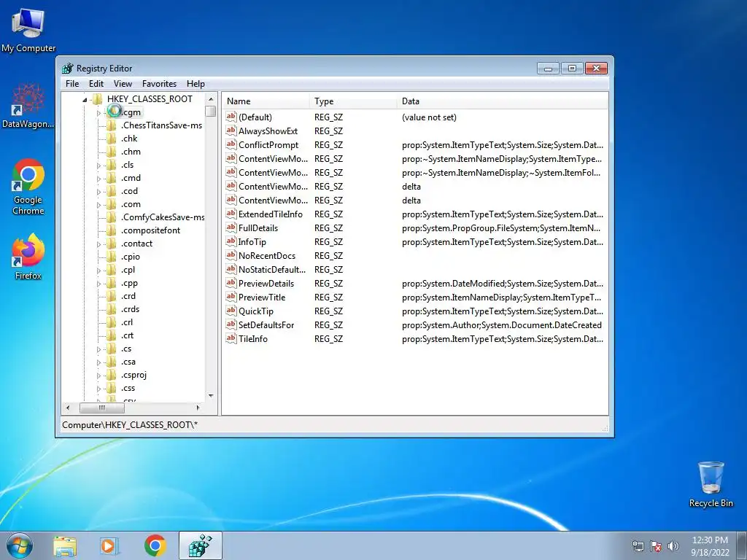Select the .ChessTitansSave-ms key
This screenshot has height=560, width=747.
pos(161,125)
